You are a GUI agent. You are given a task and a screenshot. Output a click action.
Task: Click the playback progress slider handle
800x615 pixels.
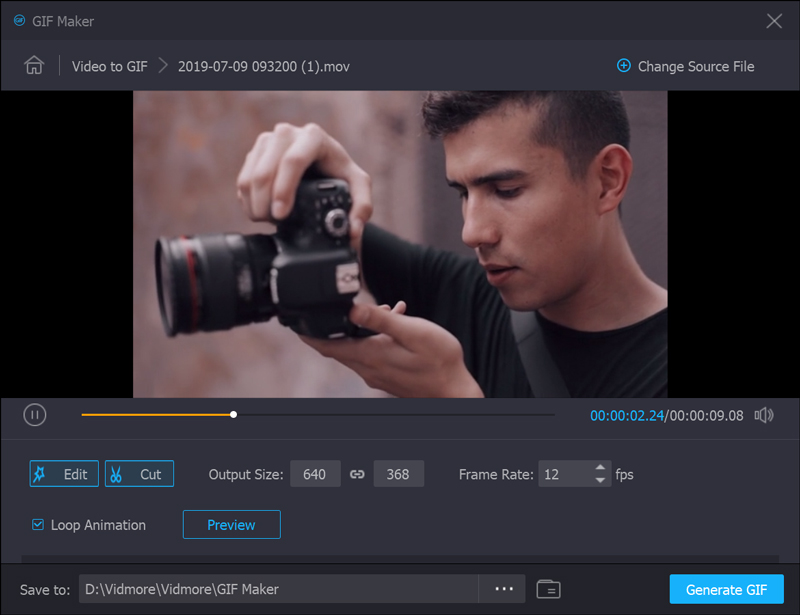click(233, 414)
